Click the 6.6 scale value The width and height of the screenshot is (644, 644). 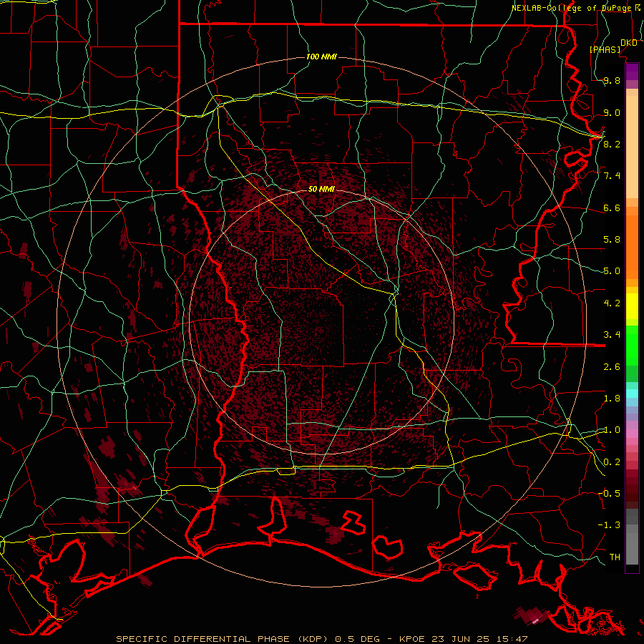(612, 208)
